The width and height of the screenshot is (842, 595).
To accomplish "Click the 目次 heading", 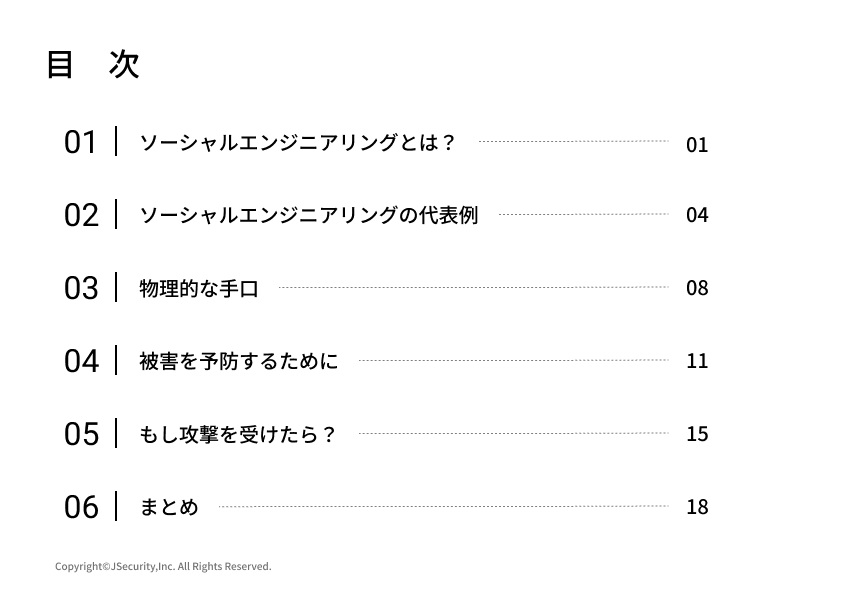I will click(x=92, y=65).
